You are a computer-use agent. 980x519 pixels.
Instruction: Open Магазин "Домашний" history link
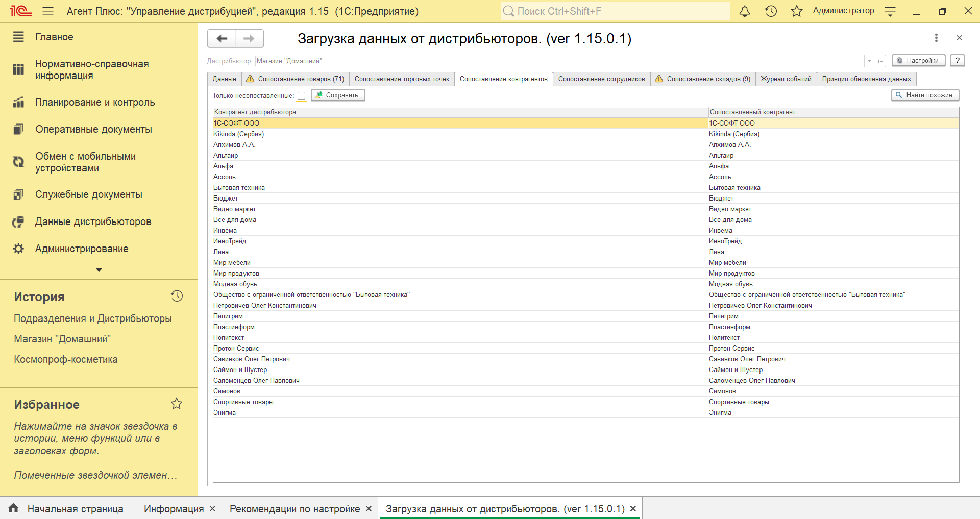pos(62,339)
